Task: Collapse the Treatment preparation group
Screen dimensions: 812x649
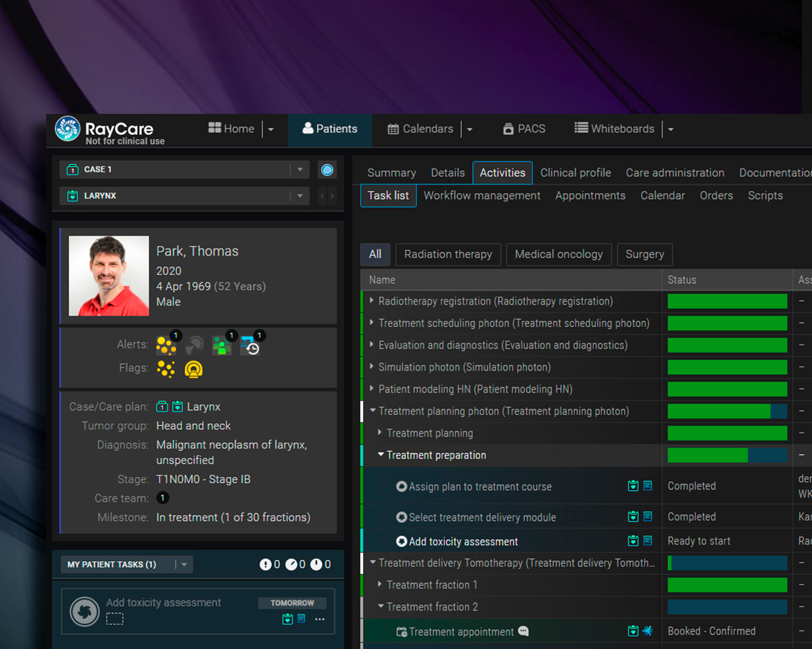Action: (x=381, y=454)
